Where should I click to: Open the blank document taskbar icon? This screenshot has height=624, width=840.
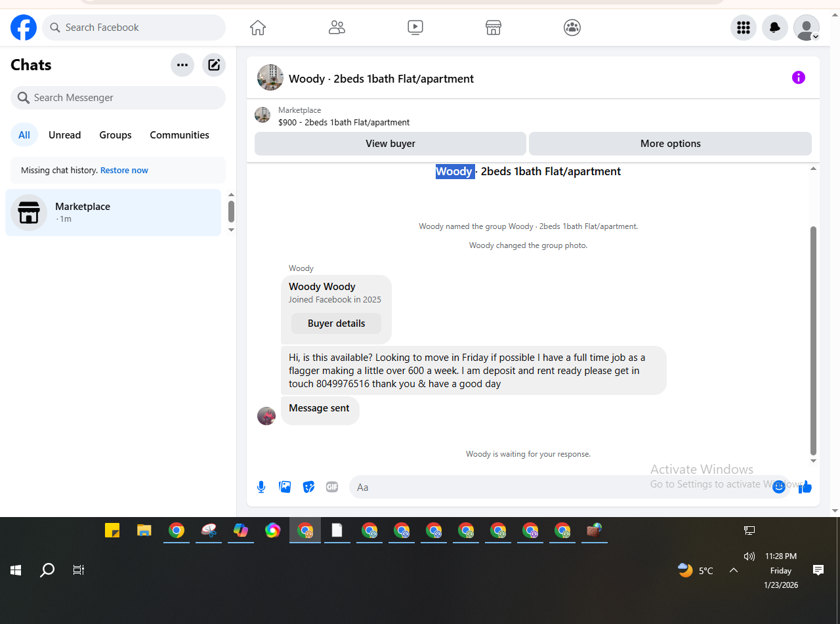pos(337,530)
